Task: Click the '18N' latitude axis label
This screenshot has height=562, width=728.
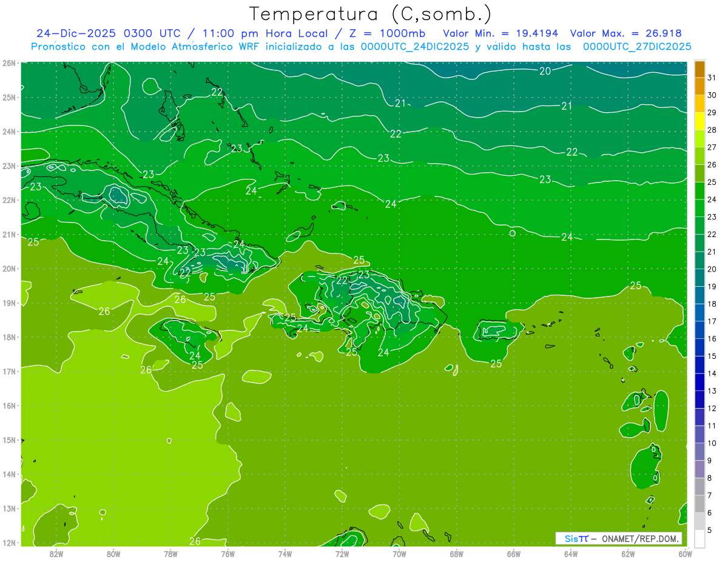Action: pos(9,337)
